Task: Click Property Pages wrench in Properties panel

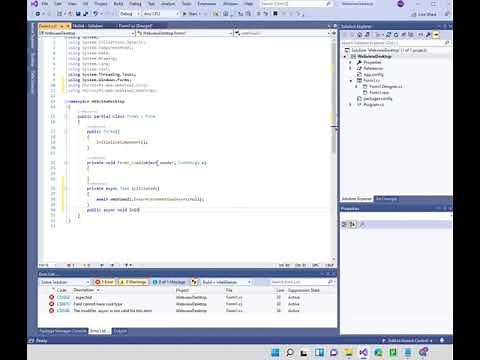Action: [362, 224]
